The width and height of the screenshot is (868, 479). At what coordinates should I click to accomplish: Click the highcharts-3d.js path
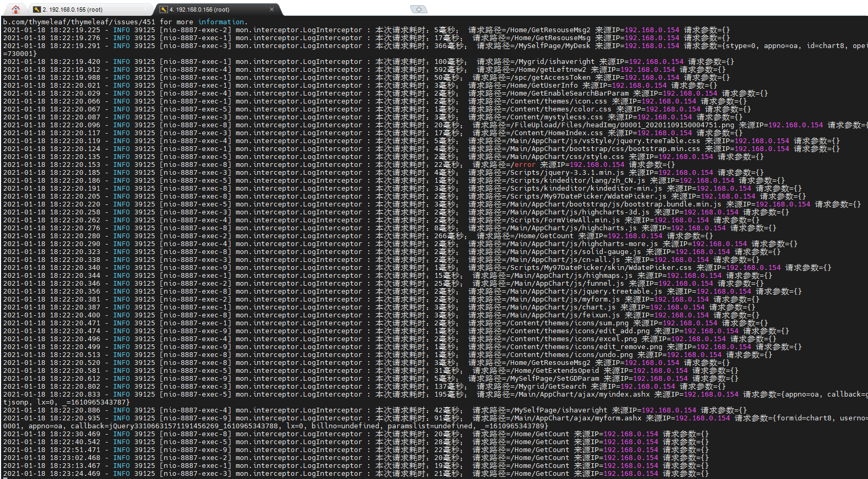(x=579, y=212)
